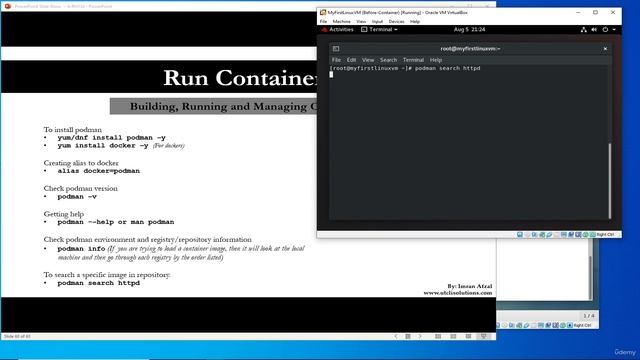Open the VirtualBox View menu
Image resolution: width=640 pixels, height=360 pixels.
361,21
